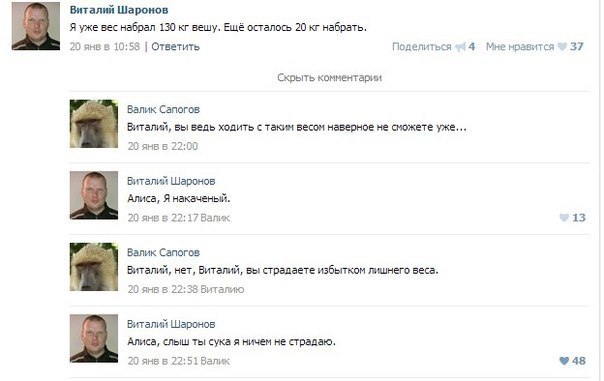
Task: Click 'Виталию' reply reference at 22:38
Action: [x=222, y=289]
